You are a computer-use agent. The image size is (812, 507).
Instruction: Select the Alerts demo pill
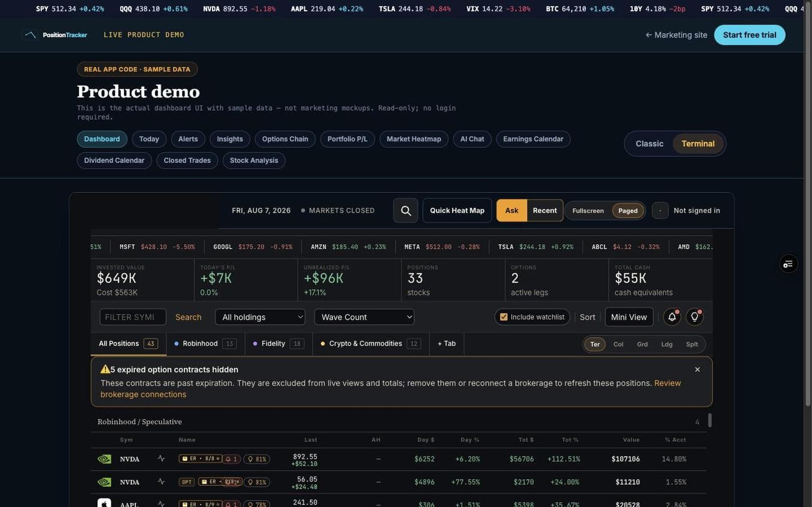[188, 139]
